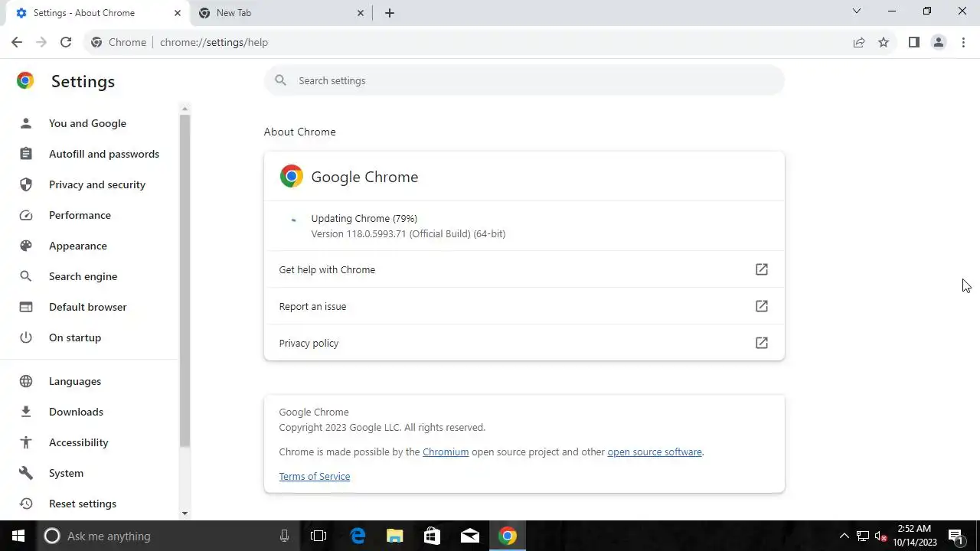This screenshot has height=551, width=980.
Task: Click the clipboard icon for Autofill and passwords
Action: coord(26,154)
